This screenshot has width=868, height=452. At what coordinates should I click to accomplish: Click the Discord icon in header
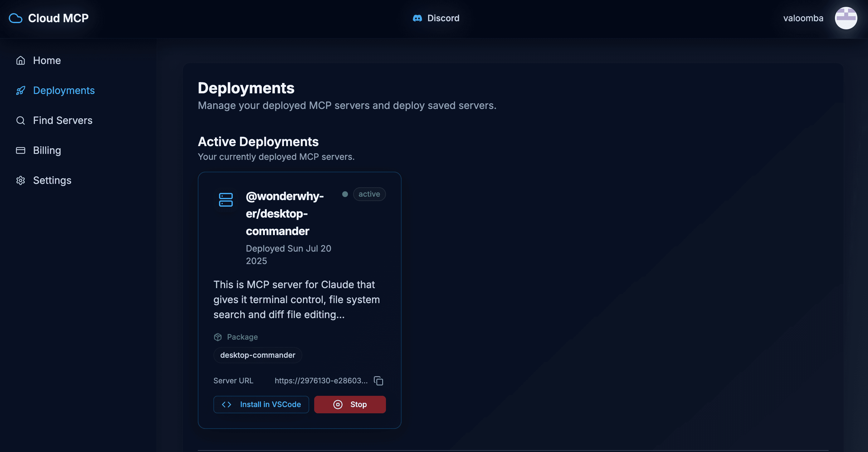(x=417, y=18)
